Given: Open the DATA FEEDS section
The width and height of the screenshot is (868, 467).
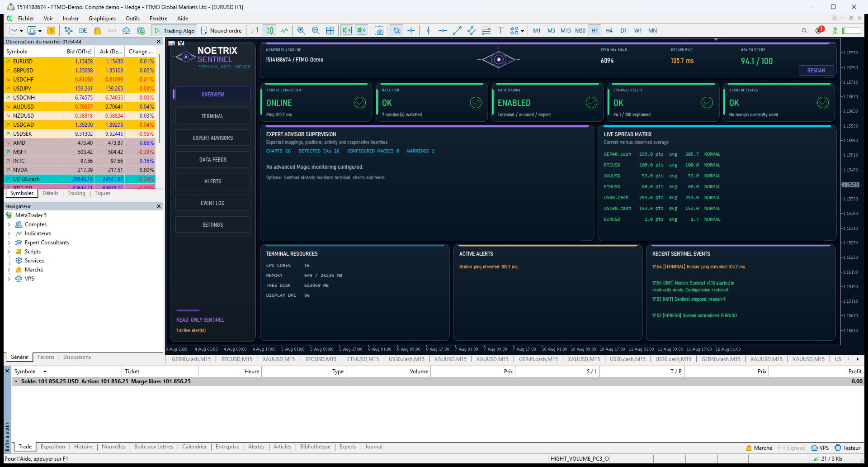Looking at the screenshot, I should coord(212,160).
